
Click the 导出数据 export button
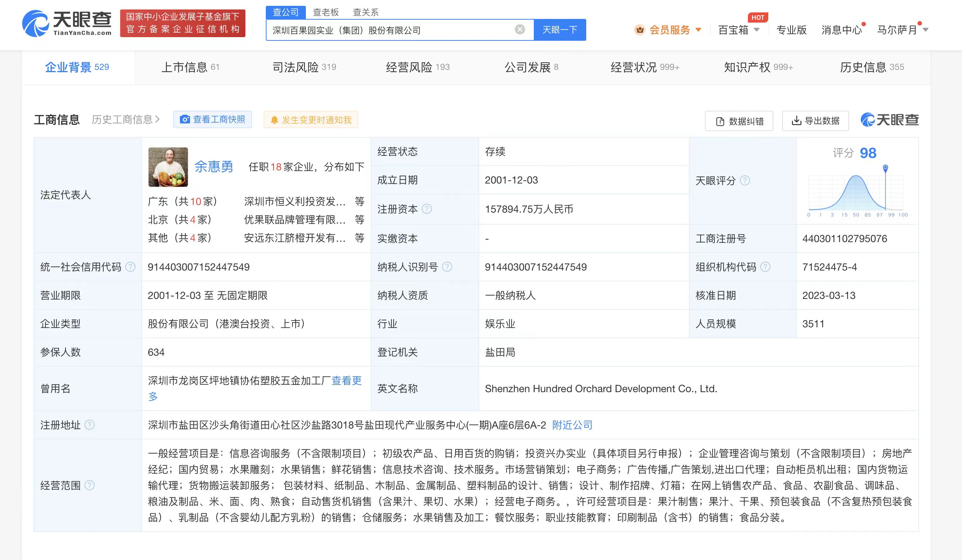815,121
